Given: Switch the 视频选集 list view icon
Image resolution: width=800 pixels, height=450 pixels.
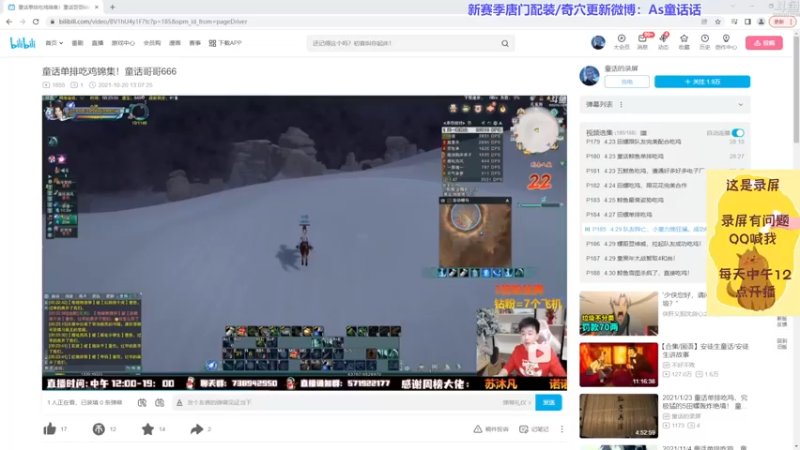Looking at the screenshot, I should coord(643,133).
